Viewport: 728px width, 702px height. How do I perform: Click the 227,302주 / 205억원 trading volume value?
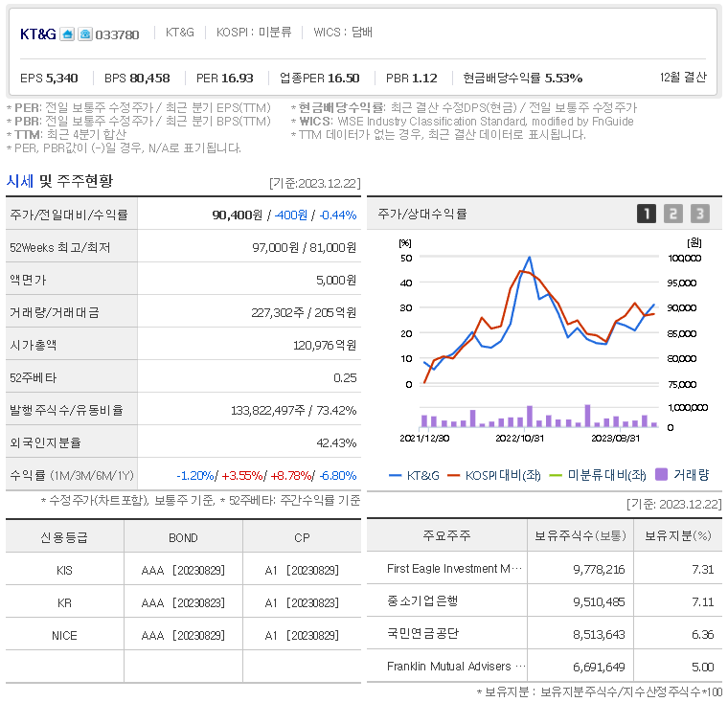pos(304,312)
